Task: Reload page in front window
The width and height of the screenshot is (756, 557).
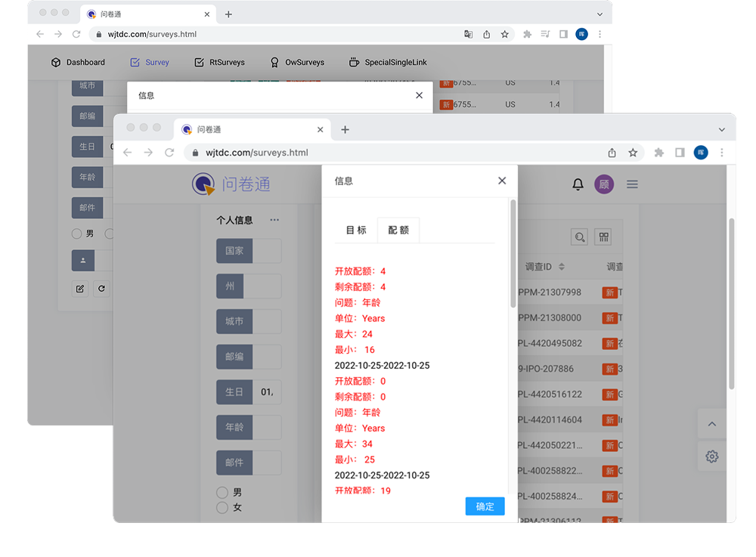Action: coord(169,153)
